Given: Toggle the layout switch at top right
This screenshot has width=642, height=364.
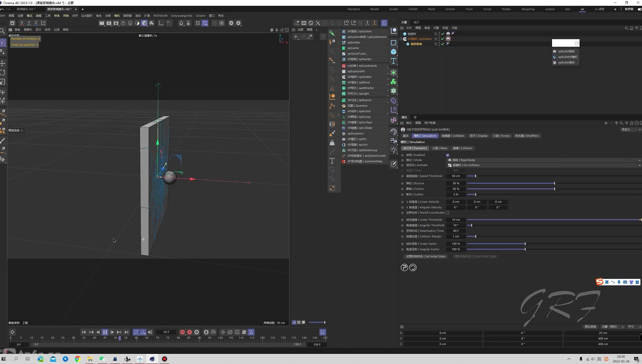Looking at the screenshot, I should pos(639,9).
